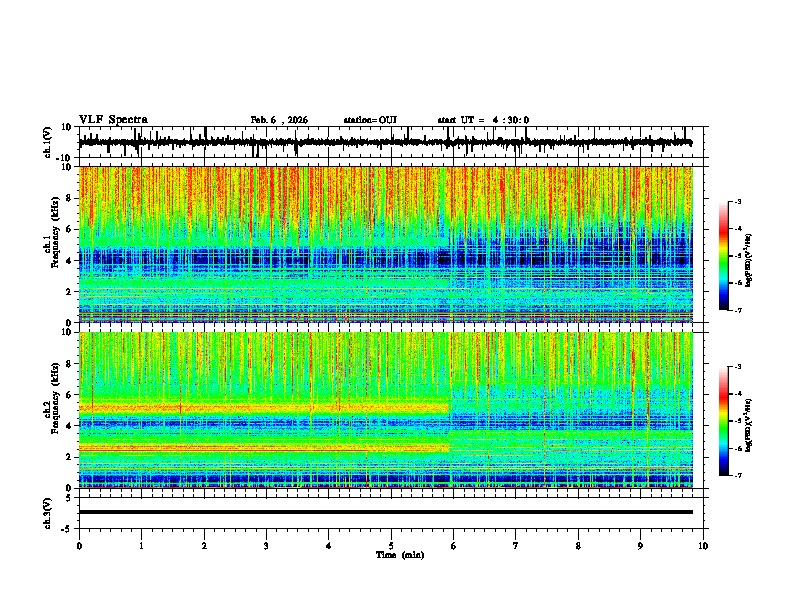Viewport: 792px width, 612px height.
Task: Click the "-3" label on ch.1 color bar
Action: [x=738, y=202]
